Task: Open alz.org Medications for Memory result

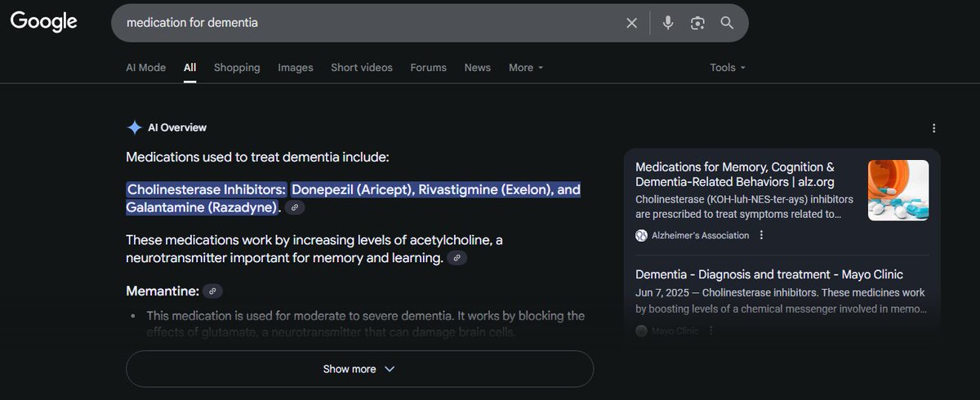Action: pyautogui.click(x=735, y=174)
